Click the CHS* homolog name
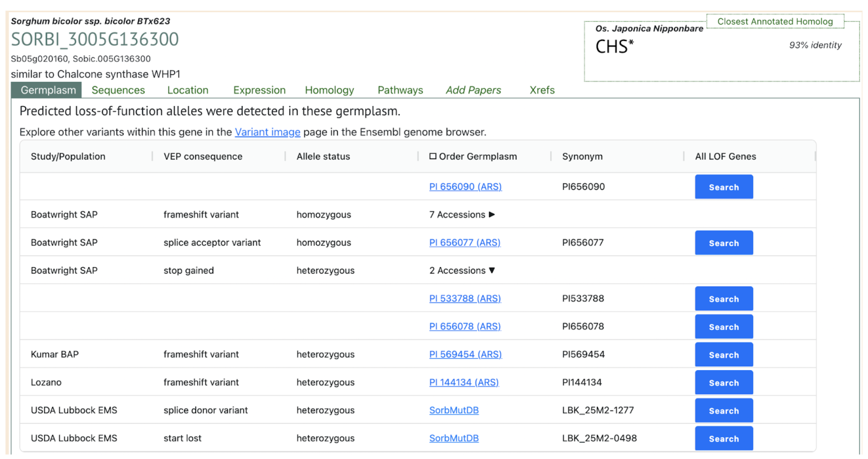Viewport: 868px width, 459px height. pyautogui.click(x=614, y=46)
